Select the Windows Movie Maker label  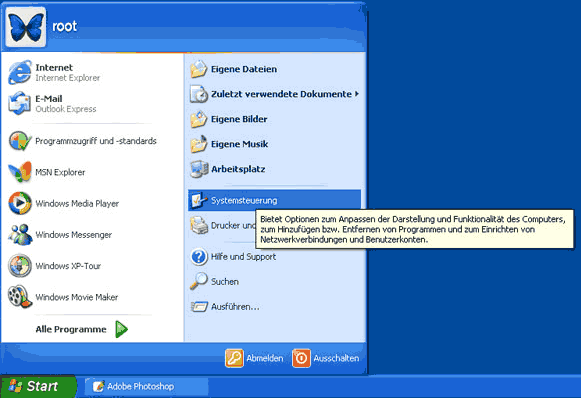coord(77,297)
